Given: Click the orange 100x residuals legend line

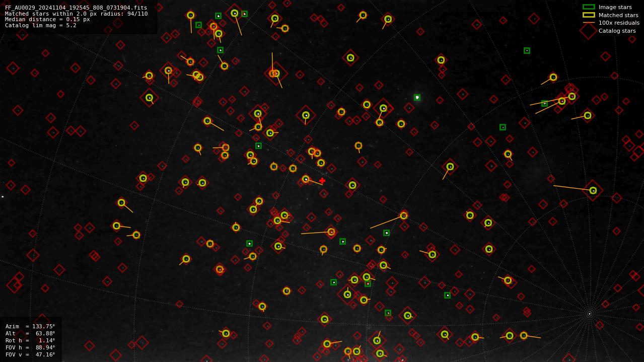Looking at the screenshot, I should [589, 23].
